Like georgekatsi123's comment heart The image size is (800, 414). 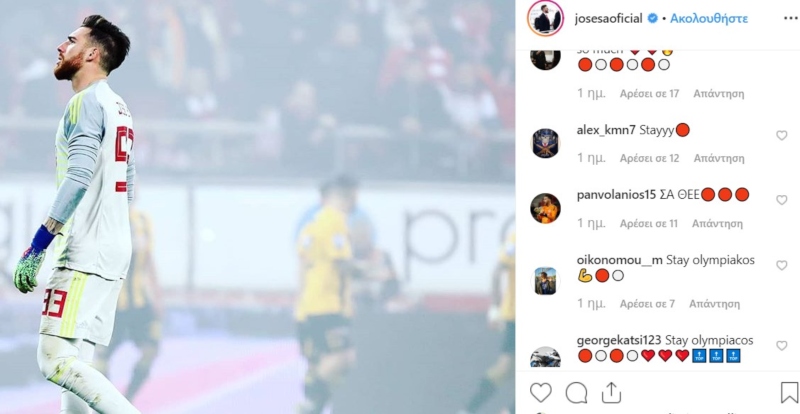coord(781,346)
